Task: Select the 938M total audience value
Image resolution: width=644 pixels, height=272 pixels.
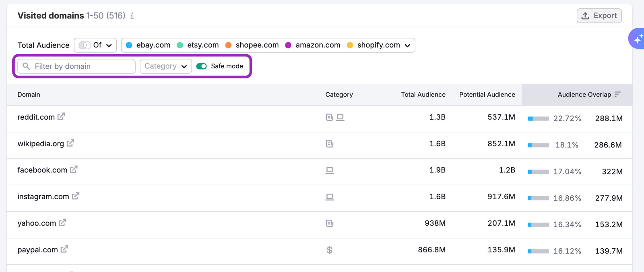Action: pos(435,223)
